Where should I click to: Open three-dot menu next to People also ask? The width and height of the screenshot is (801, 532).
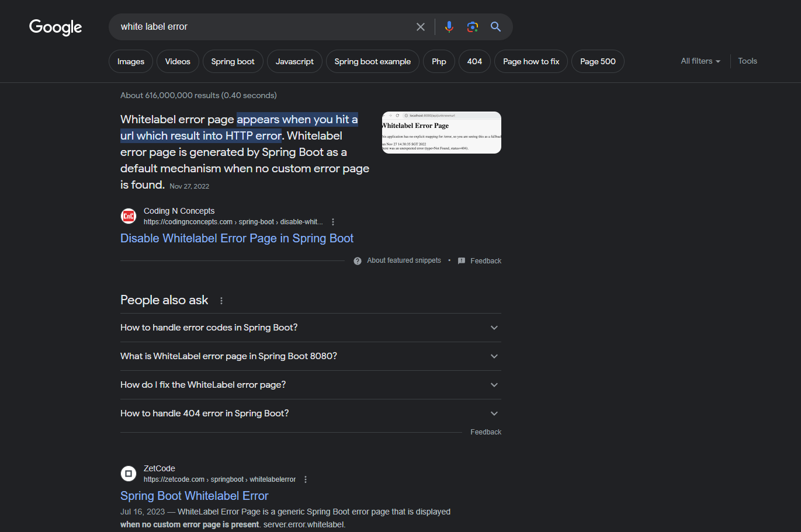pos(221,301)
